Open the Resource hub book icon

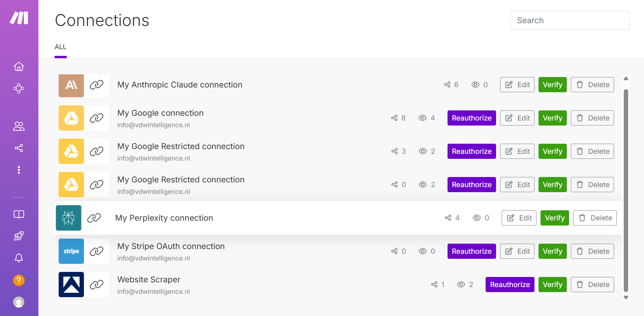[x=19, y=214]
